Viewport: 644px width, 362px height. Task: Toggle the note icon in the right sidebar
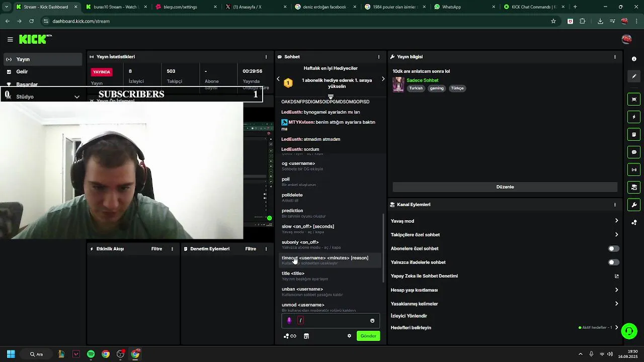(634, 135)
